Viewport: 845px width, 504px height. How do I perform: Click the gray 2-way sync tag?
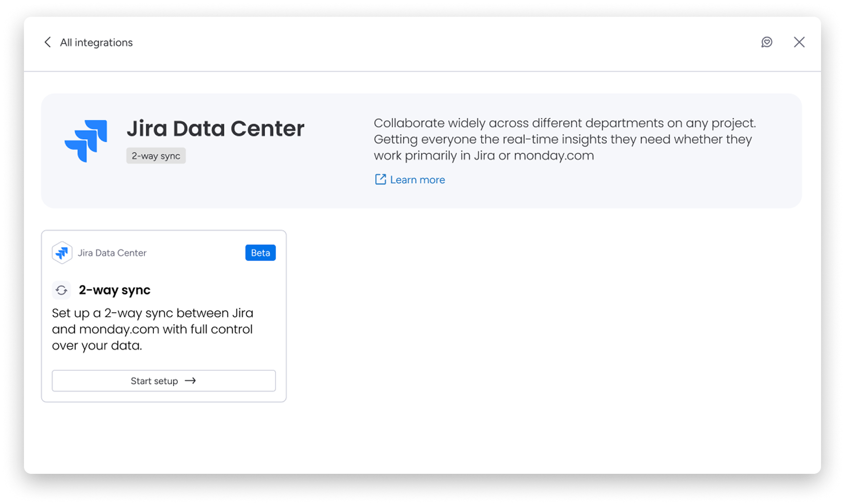[x=156, y=156]
